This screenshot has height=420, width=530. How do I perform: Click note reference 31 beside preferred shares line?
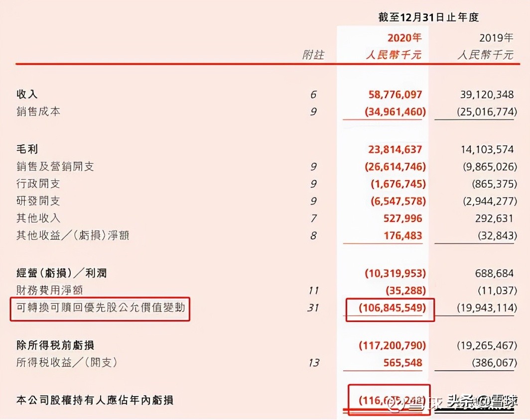click(x=314, y=309)
